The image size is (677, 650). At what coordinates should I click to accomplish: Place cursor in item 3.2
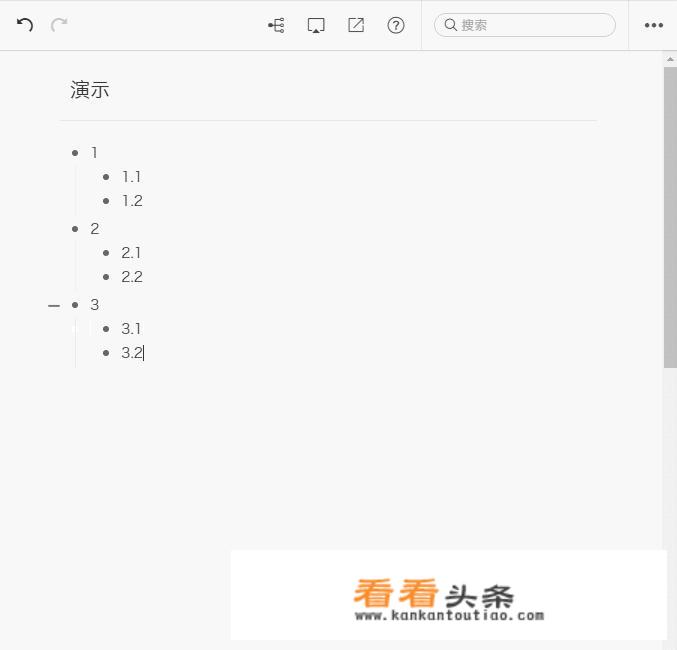pyautogui.click(x=132, y=353)
